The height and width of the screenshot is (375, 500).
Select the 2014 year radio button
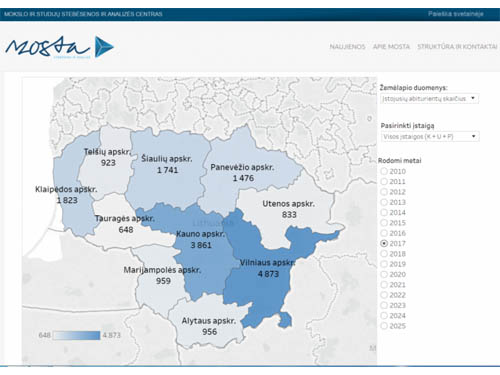[384, 213]
